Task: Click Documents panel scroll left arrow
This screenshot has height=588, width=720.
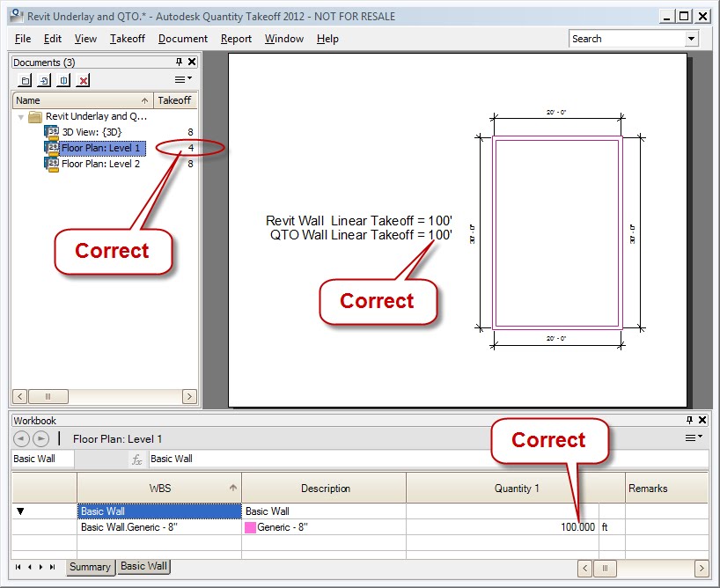Action: pos(19,396)
